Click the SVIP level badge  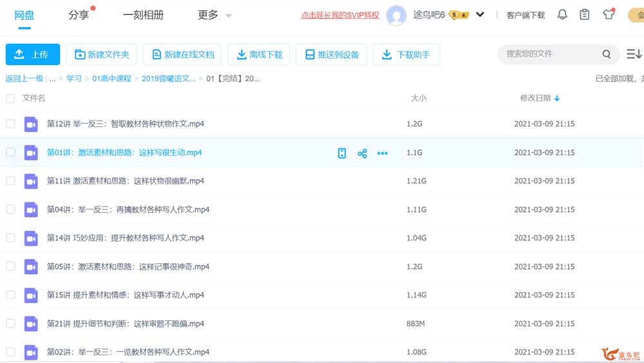(459, 15)
